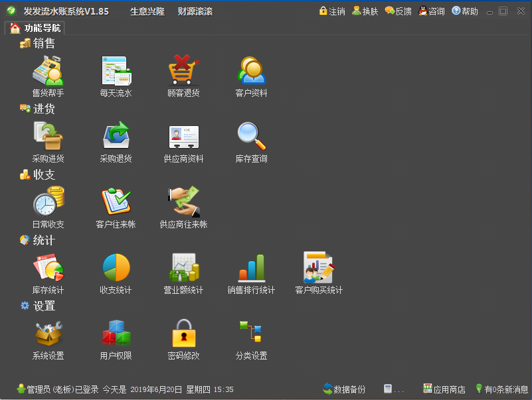This screenshot has height=400, width=532.
Task: Open the 咨询 consultation button
Action: [x=431, y=11]
